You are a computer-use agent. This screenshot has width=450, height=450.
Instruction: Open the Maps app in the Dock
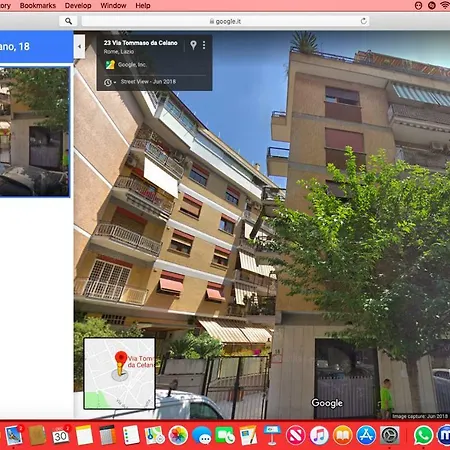pyautogui.click(x=155, y=435)
